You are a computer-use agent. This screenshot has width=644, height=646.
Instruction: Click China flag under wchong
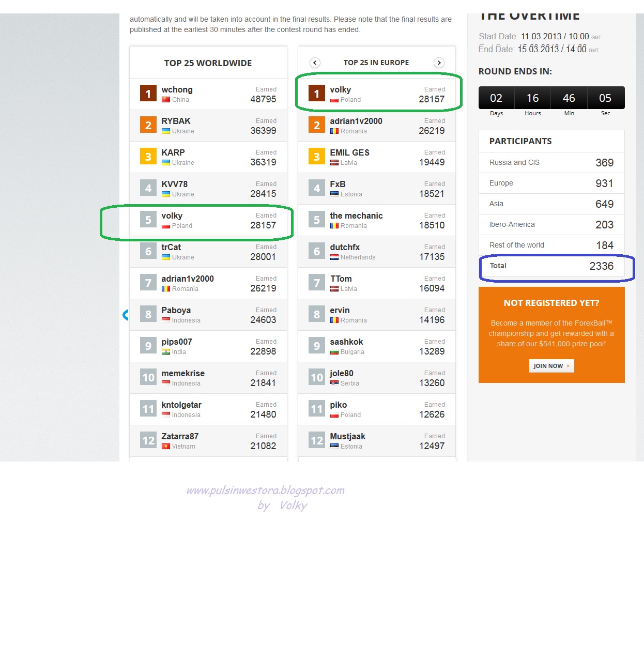tap(166, 100)
